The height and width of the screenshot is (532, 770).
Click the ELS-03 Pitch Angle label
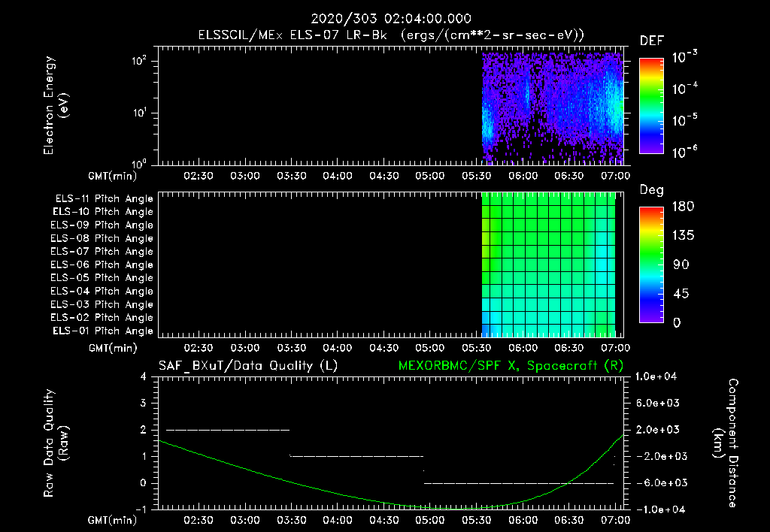pos(102,304)
